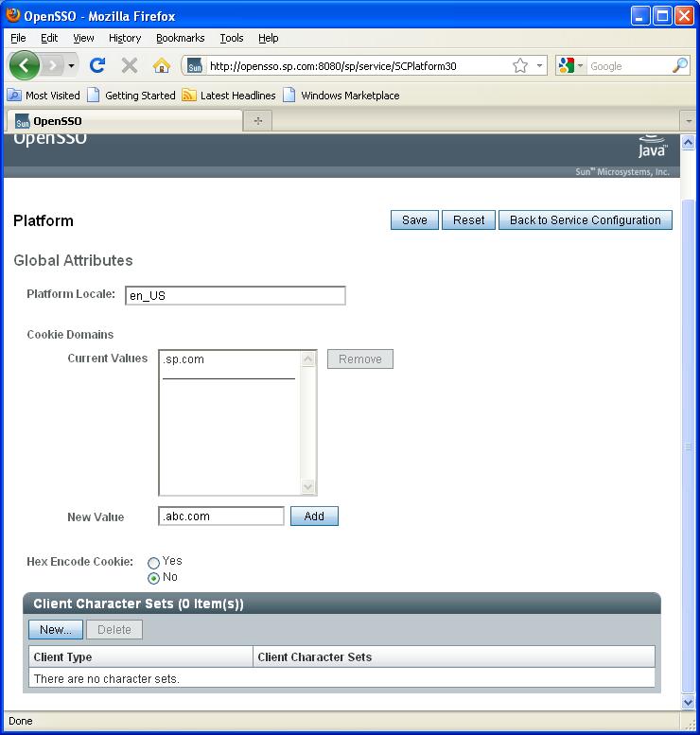The width and height of the screenshot is (700, 735).
Task: Open the back/forward history dropdown arrow
Action: pos(71,65)
